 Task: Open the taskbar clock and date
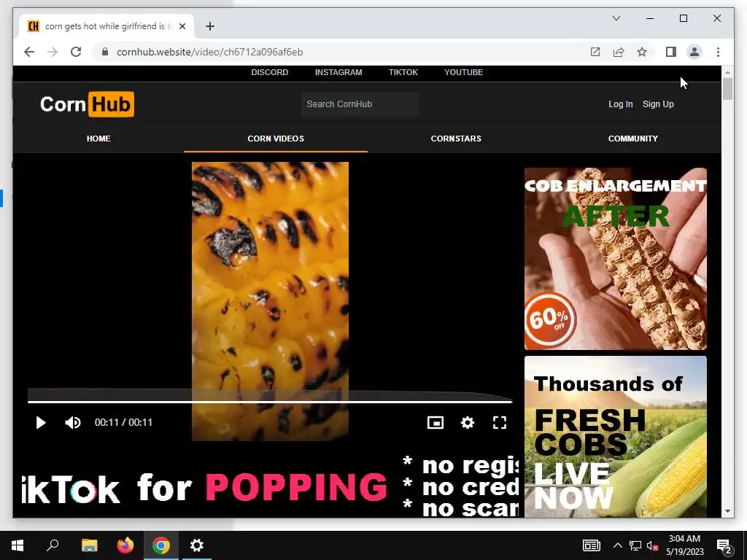click(684, 545)
